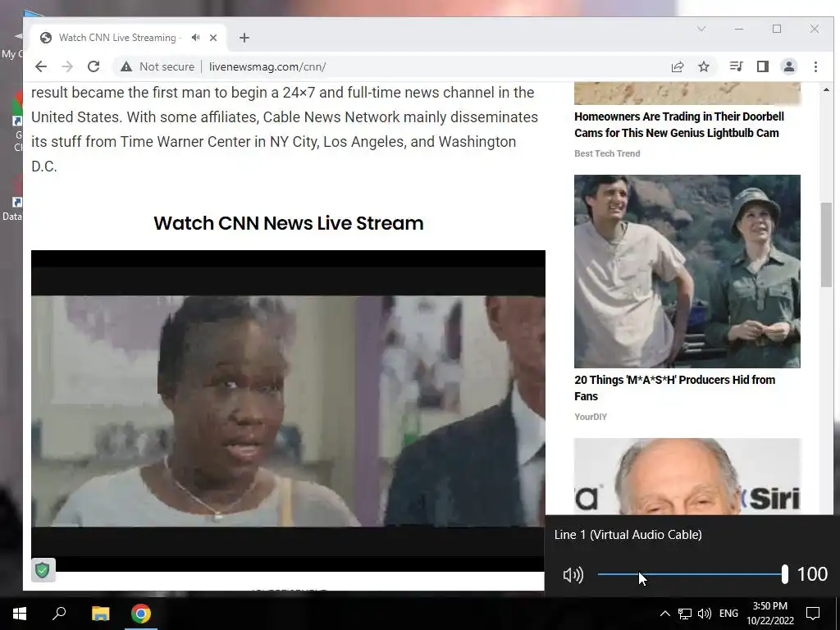Click the scrollbar up arrow
Screen dimensions: 840x630
tap(826, 89)
